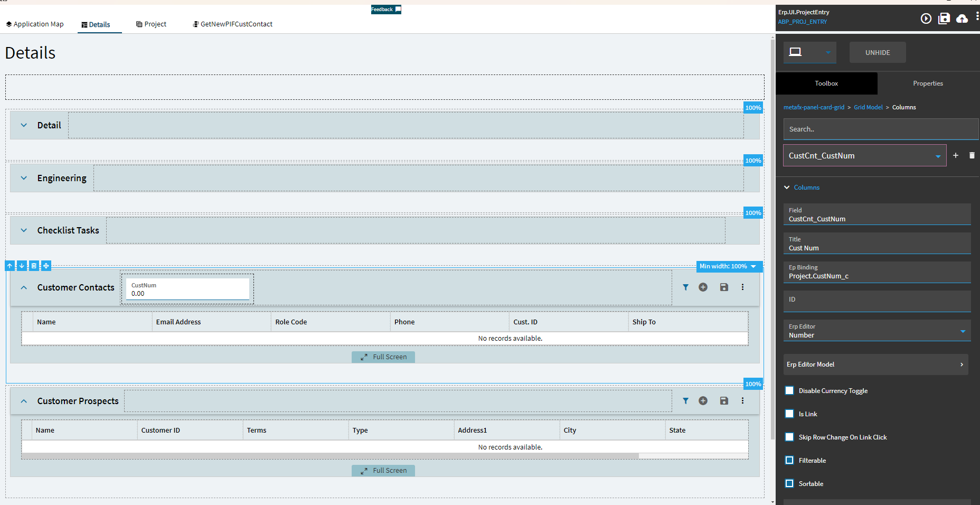Click add-new plus icon in Customer Prospects
The image size is (980, 505).
703,401
